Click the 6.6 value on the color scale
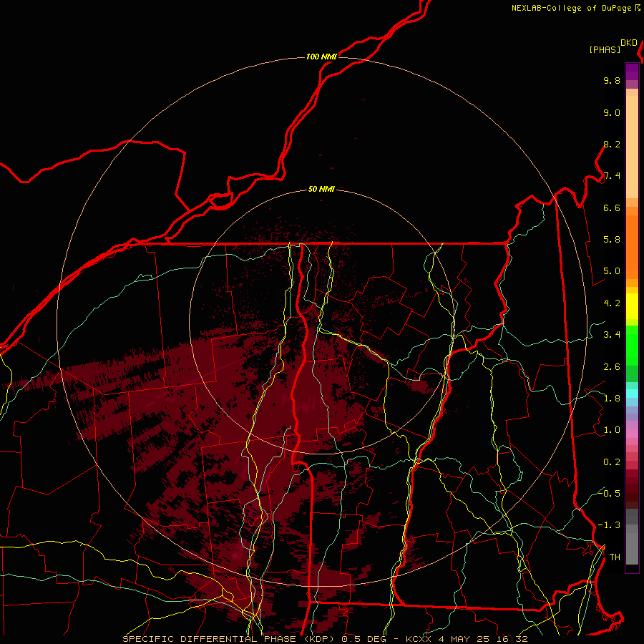 click(x=612, y=208)
